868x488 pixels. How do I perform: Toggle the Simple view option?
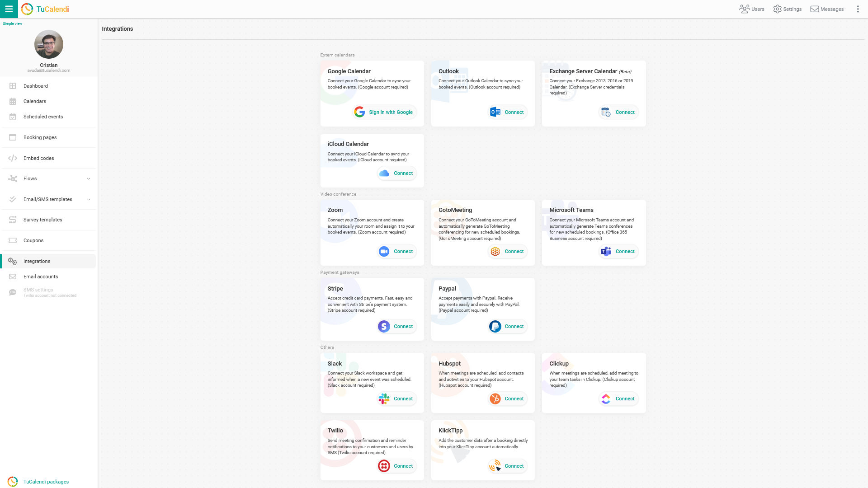(x=12, y=23)
